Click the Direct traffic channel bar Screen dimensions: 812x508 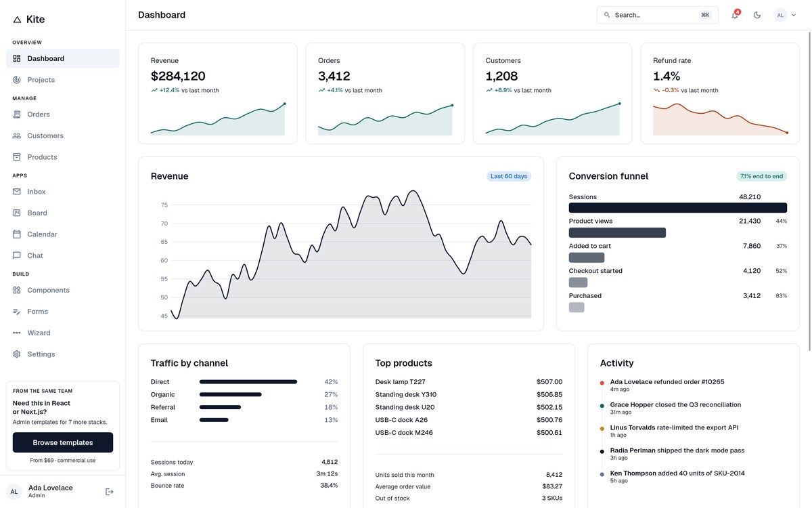click(248, 382)
